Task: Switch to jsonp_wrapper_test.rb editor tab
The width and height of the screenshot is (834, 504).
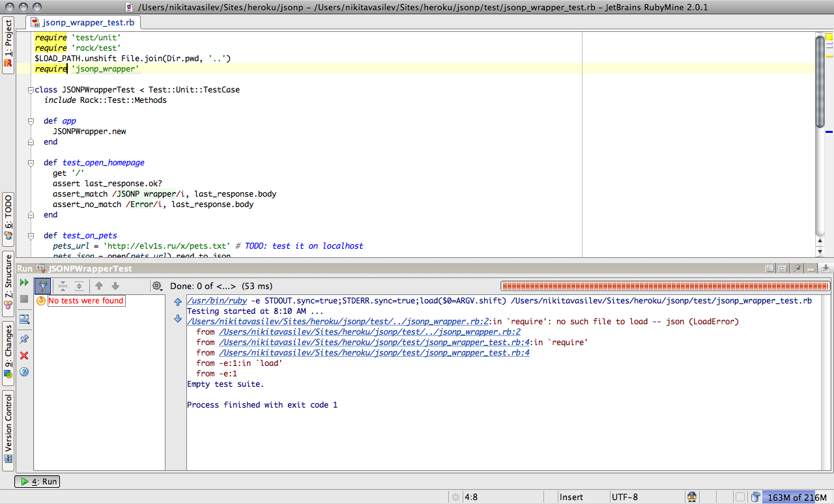Action: (83, 22)
